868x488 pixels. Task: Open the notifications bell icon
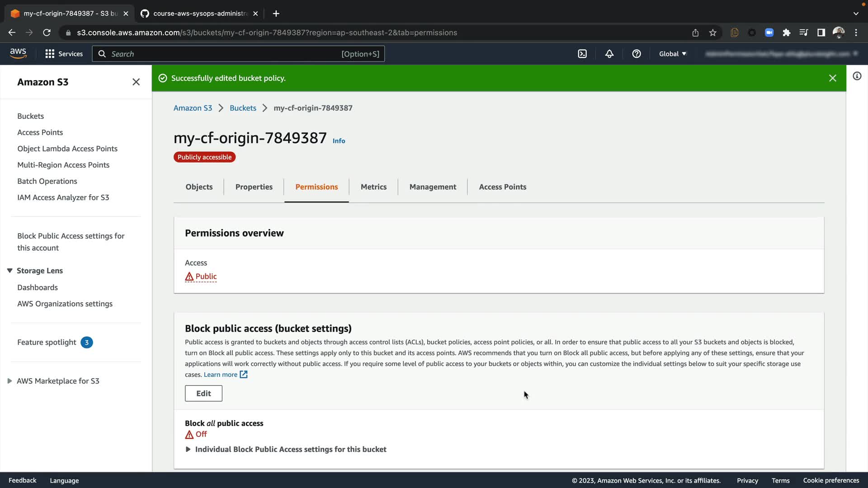click(x=609, y=54)
